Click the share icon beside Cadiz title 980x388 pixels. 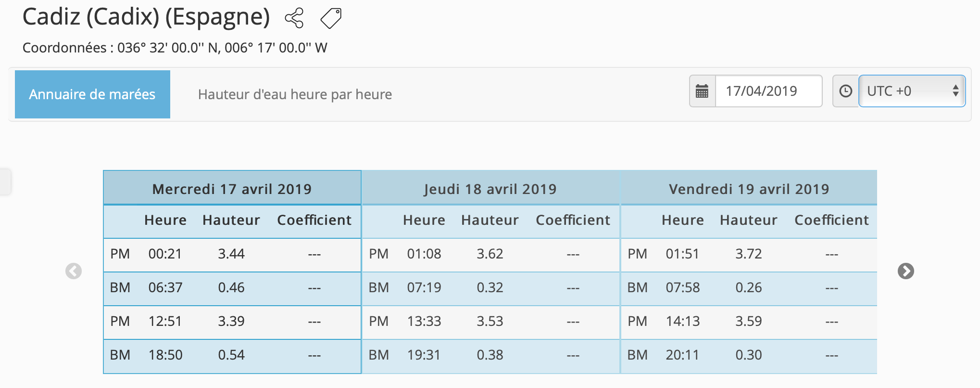coord(294,18)
